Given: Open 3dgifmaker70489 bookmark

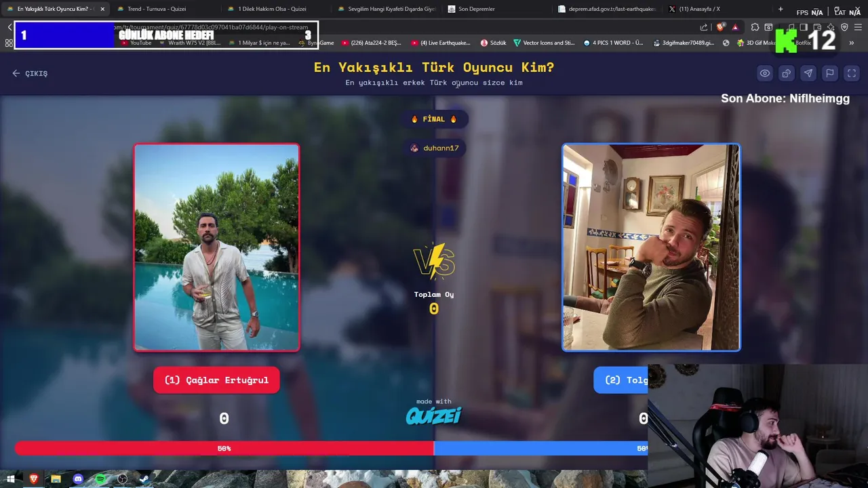Looking at the screenshot, I should tap(684, 43).
